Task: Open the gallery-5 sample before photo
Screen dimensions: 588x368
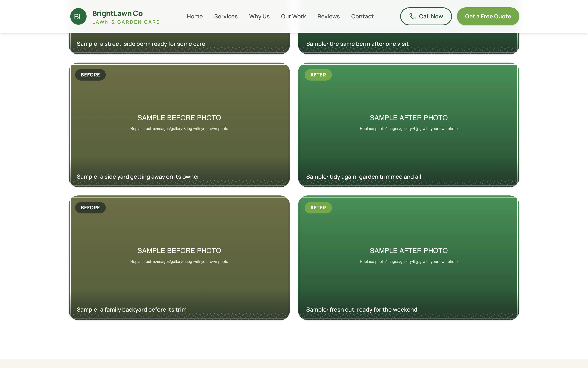Action: [179, 258]
